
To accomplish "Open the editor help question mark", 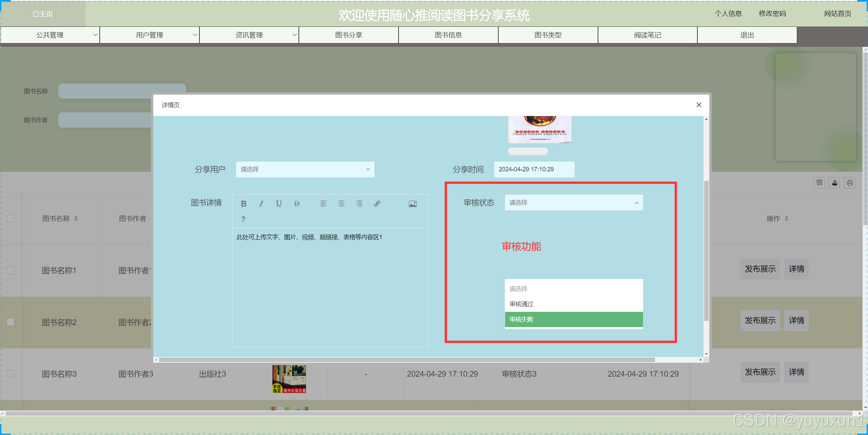I will 243,219.
